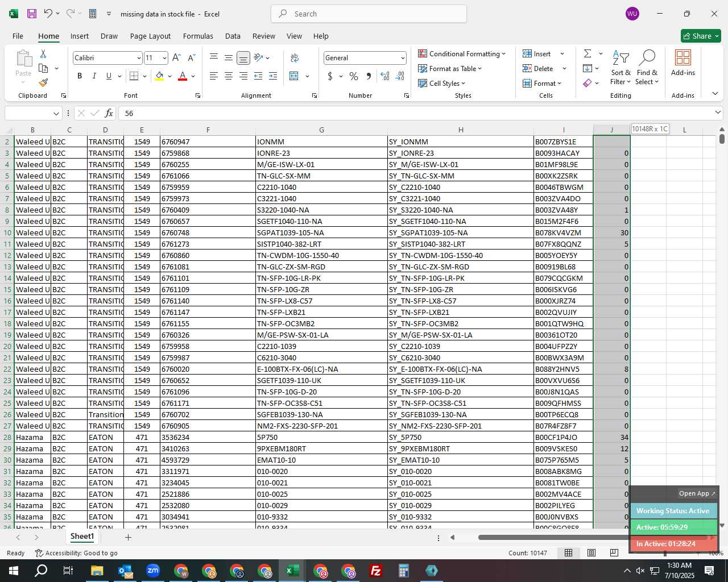Toggle Top Align alignment
The image size is (728, 582).
214,57
